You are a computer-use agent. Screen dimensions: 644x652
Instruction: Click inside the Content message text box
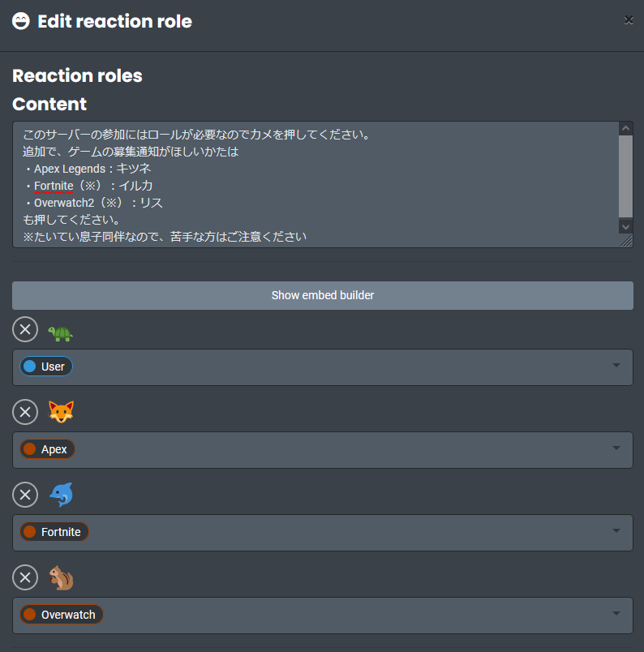coord(316,185)
